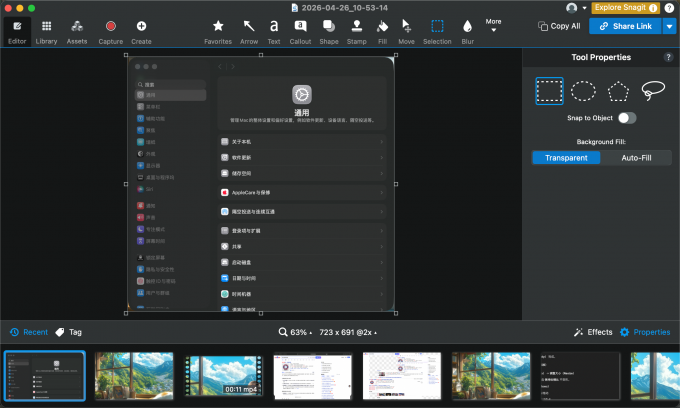Image resolution: width=680 pixels, height=408 pixels.
Task: Select the Stamp tool
Action: click(x=356, y=32)
